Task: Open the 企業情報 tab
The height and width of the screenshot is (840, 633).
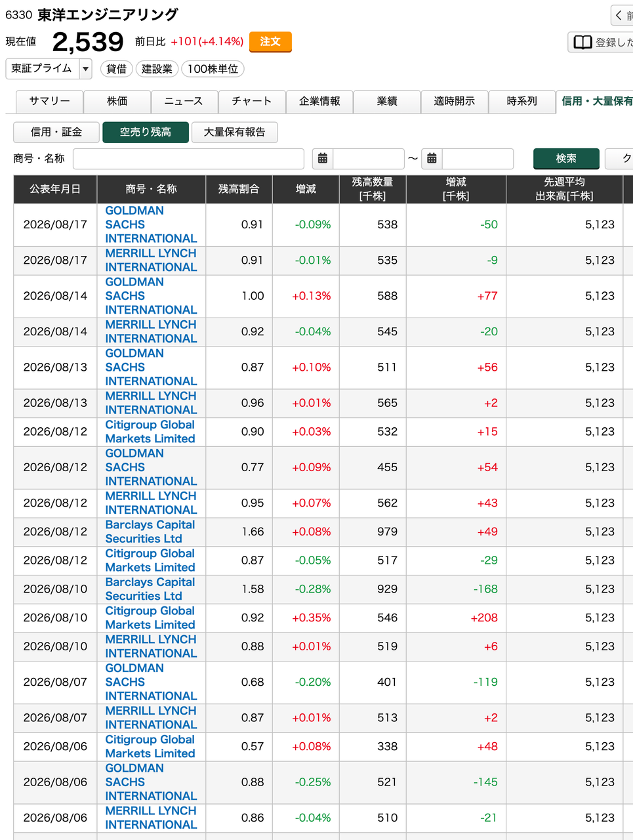Action: [319, 101]
